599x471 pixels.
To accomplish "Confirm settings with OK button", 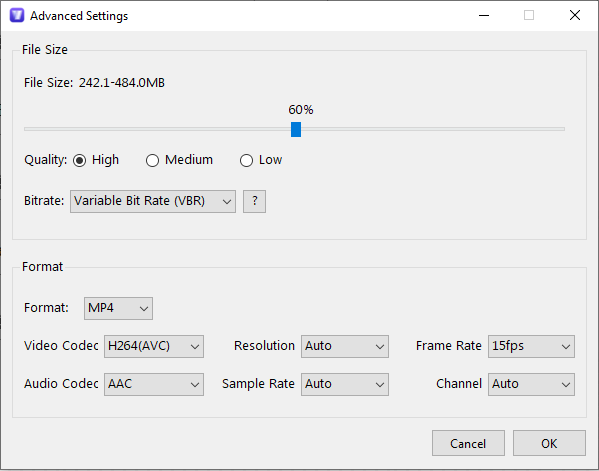I will [549, 443].
